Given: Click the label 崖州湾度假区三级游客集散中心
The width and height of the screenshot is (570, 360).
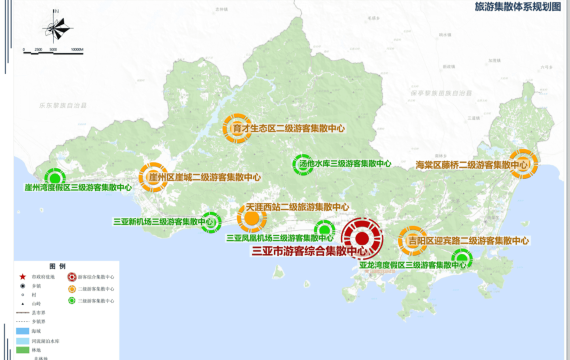Looking at the screenshot, I should coord(78,188).
